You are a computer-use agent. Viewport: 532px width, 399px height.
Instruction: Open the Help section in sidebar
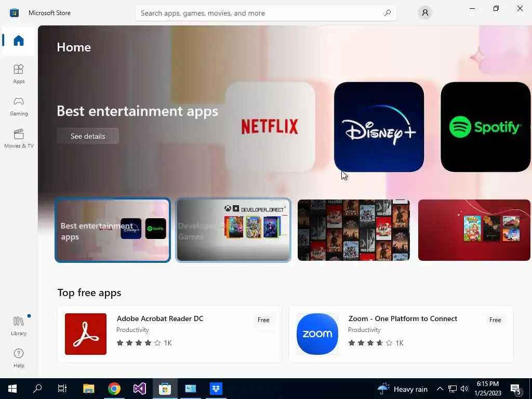(19, 358)
